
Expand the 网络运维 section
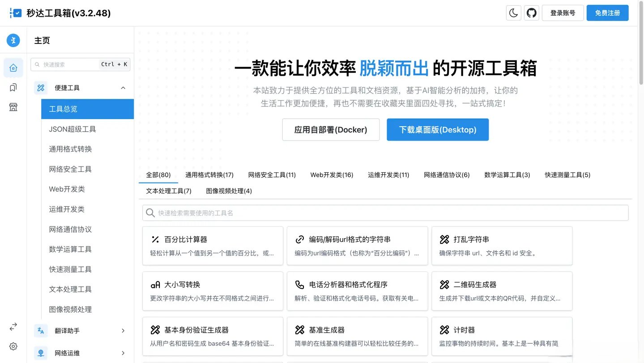(123, 353)
